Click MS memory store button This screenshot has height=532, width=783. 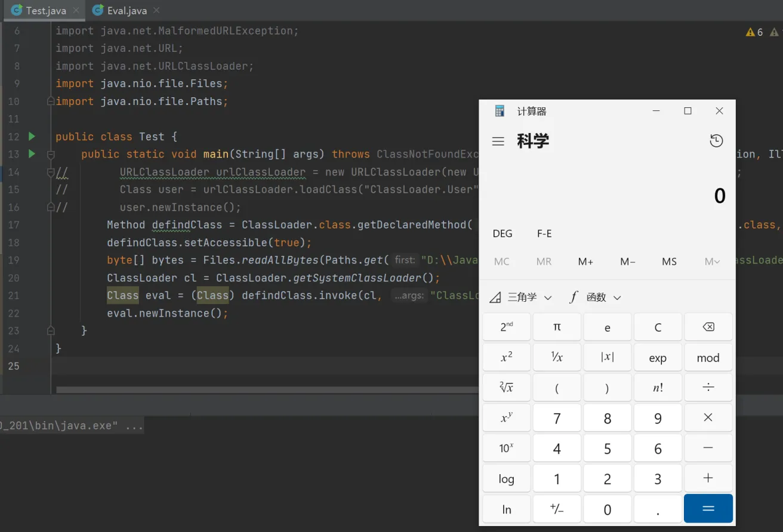pyautogui.click(x=670, y=262)
